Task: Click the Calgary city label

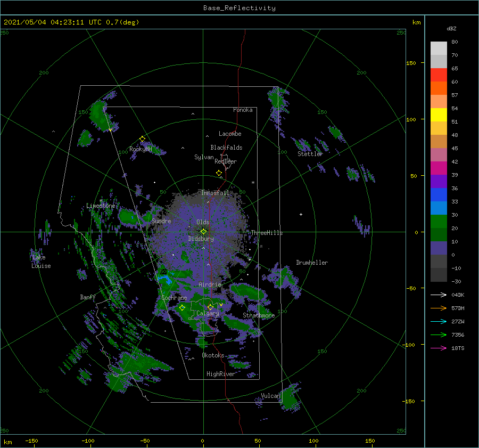Action: (208, 313)
